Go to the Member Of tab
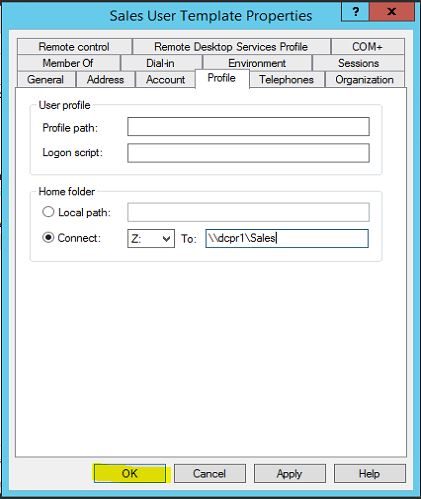The width and height of the screenshot is (421, 499). point(68,63)
